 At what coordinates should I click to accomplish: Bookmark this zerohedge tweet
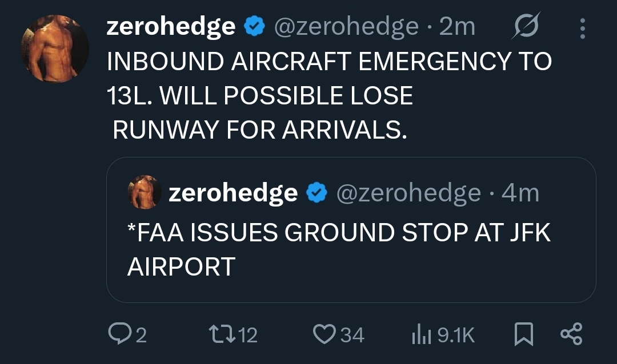[524, 334]
